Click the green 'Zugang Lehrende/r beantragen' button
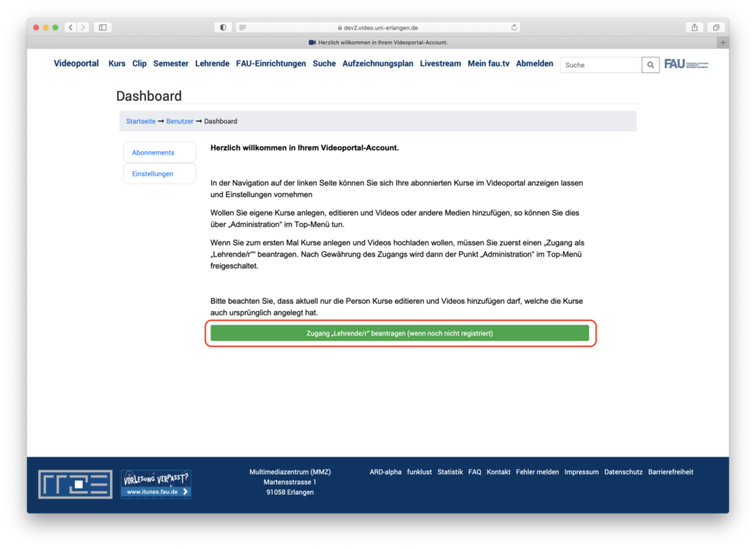756x549 pixels. (401, 333)
